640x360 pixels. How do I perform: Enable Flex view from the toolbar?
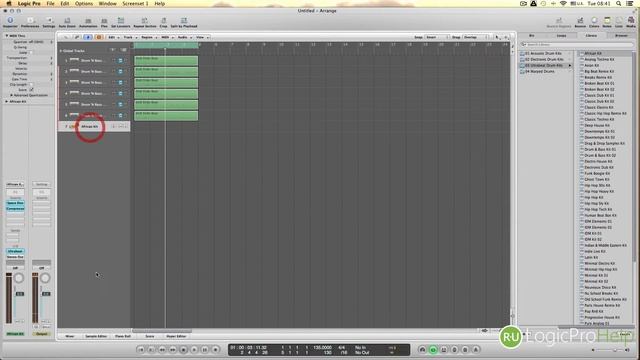[104, 22]
